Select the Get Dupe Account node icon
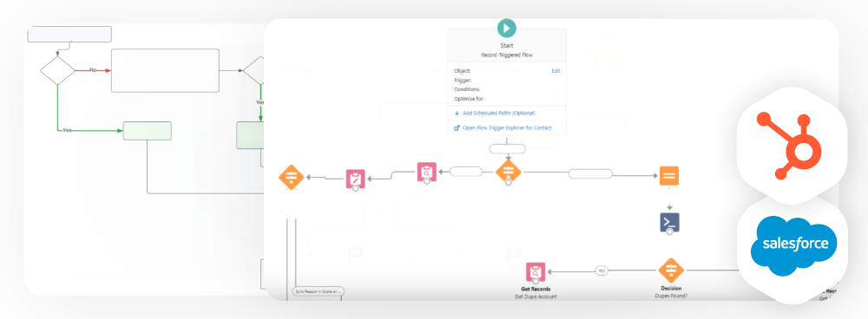The height and width of the screenshot is (319, 868). coord(536,272)
